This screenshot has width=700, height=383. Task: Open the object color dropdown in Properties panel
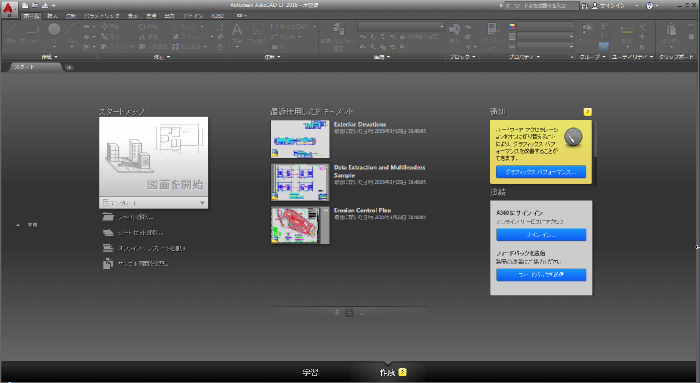click(545, 27)
